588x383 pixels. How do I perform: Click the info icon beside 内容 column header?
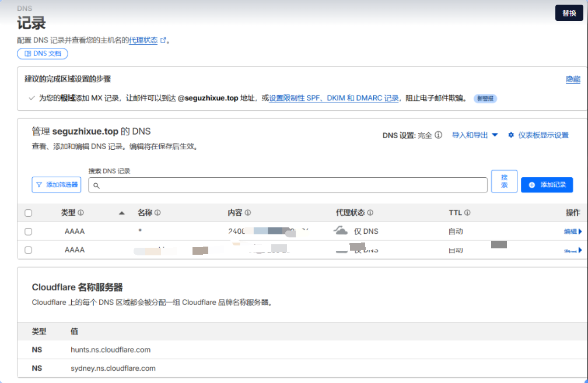pyautogui.click(x=248, y=213)
